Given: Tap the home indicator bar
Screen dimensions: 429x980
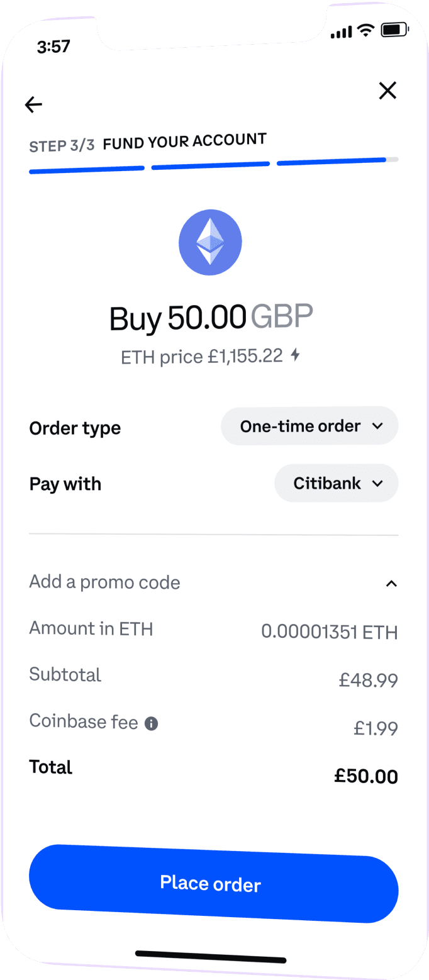Looking at the screenshot, I should [211, 957].
